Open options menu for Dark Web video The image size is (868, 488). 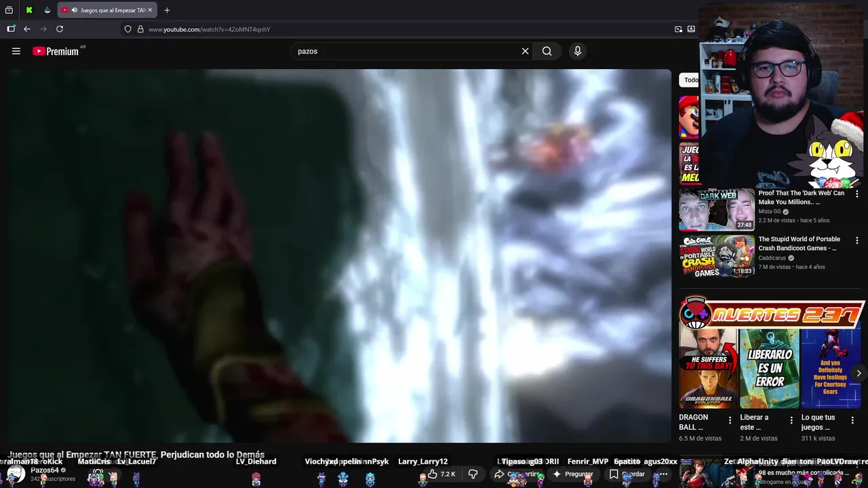856,195
